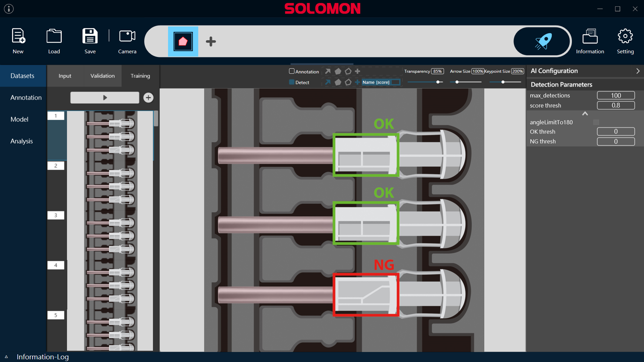Click the info circle icon top-left
The height and width of the screenshot is (362, 644).
tap(9, 9)
